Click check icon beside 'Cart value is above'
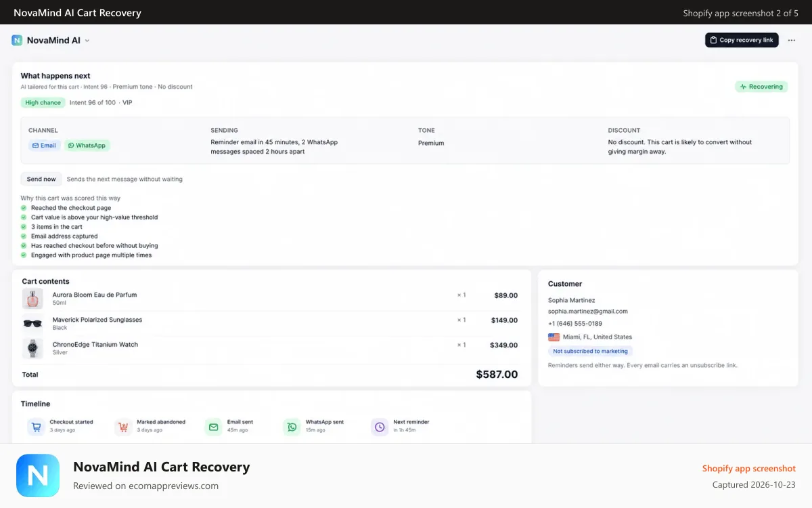 (24, 217)
